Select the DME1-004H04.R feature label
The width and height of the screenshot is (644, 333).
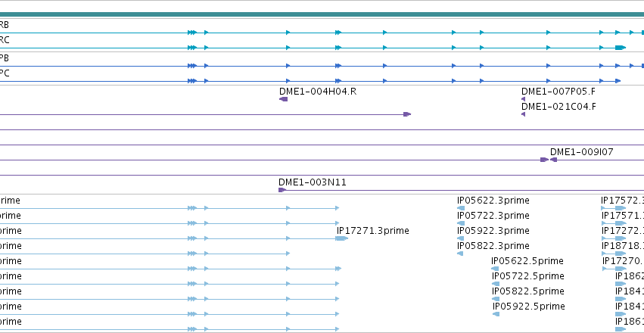(318, 92)
